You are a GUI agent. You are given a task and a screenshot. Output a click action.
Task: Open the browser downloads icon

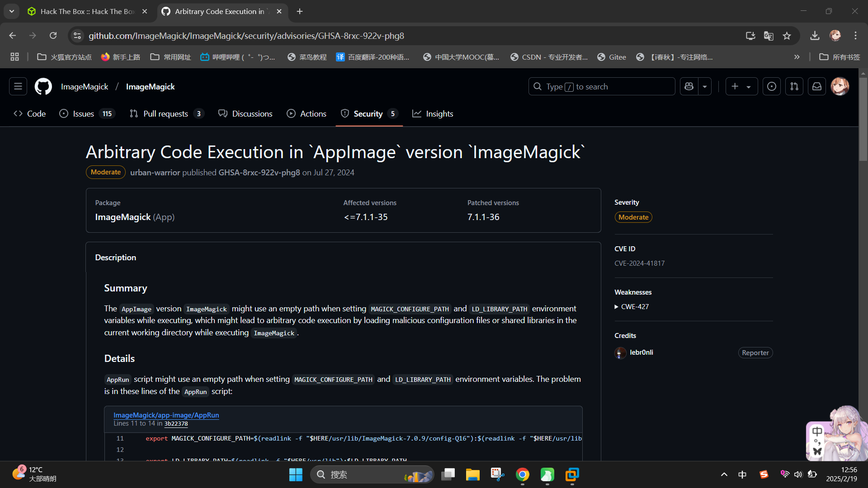(815, 36)
